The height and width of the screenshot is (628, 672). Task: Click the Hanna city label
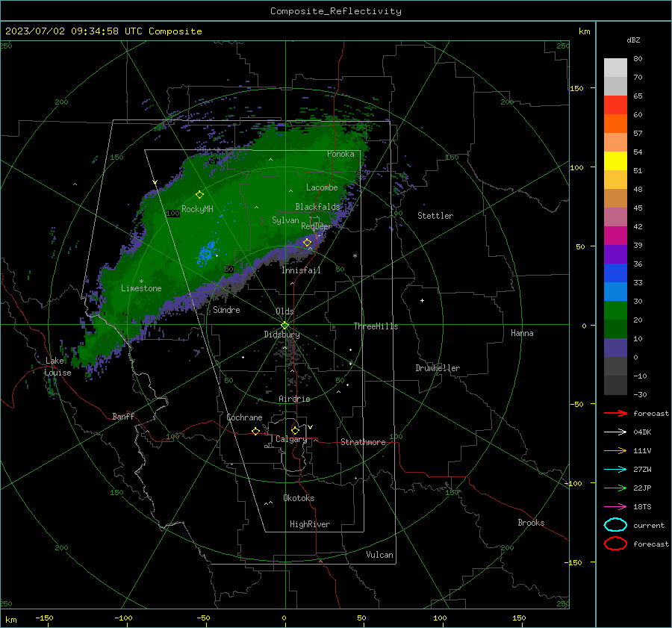click(x=522, y=333)
